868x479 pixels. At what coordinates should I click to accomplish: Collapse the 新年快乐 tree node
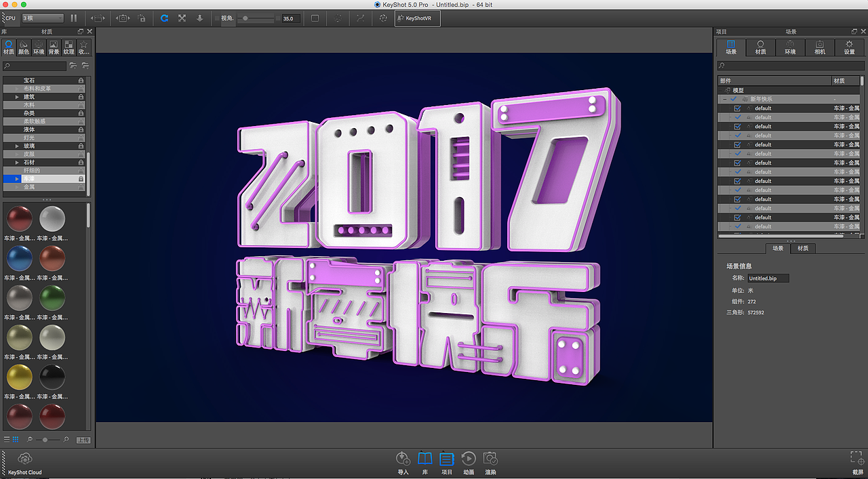click(x=724, y=98)
